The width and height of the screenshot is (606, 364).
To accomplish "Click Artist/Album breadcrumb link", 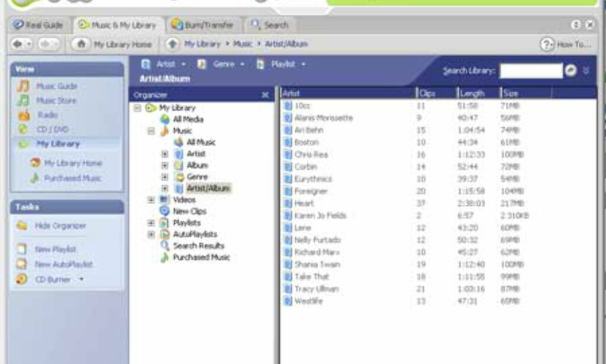I will (286, 44).
